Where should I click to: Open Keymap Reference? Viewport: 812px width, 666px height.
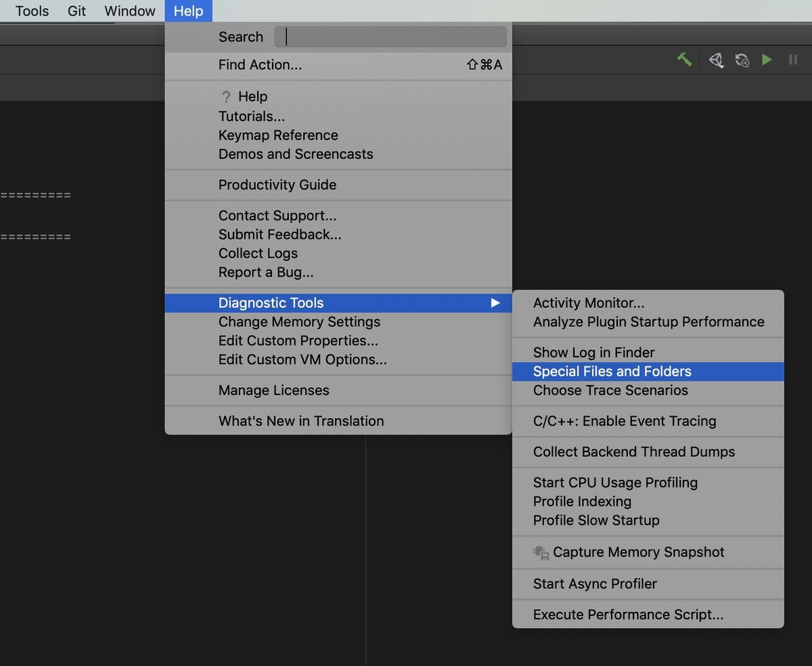click(x=338, y=135)
